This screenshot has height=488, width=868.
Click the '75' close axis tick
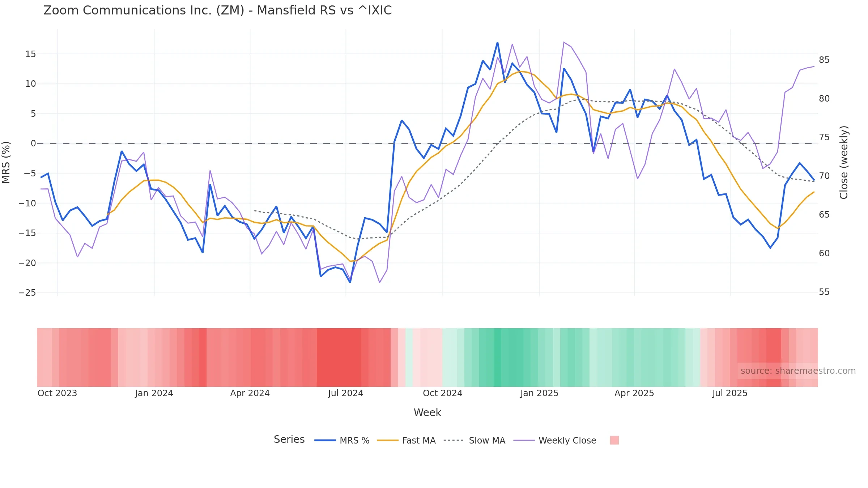824,137
